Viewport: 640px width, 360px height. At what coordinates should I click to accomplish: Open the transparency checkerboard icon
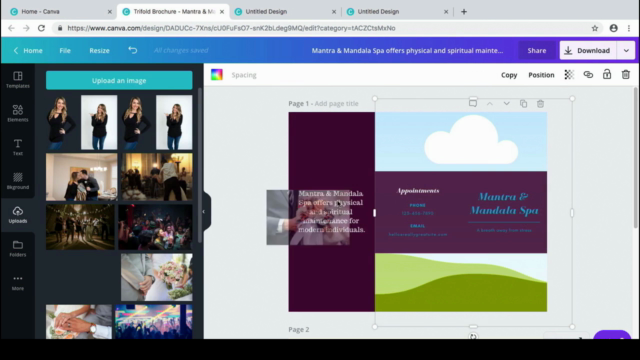569,74
